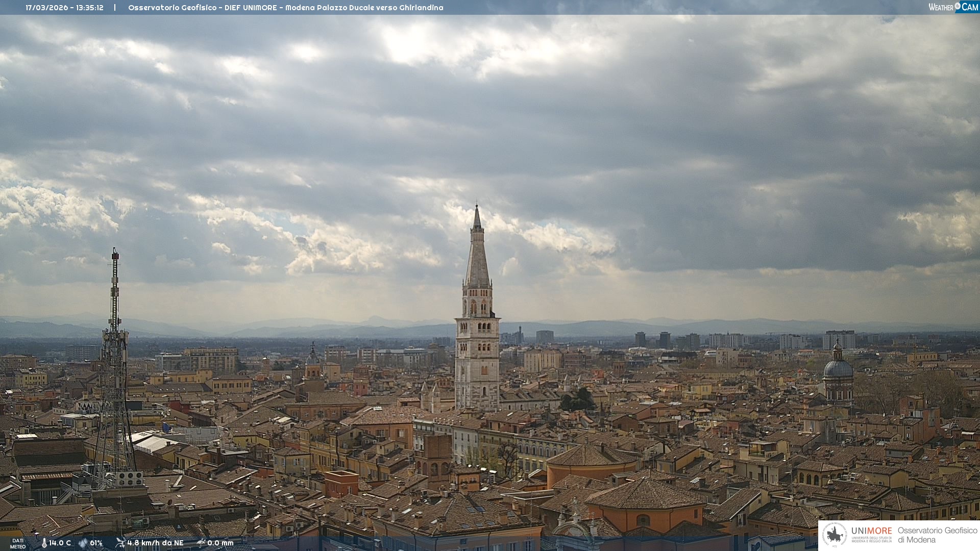Click the Osservatorio Geofisico di Modena text
Image resolution: width=980 pixels, height=551 pixels.
pos(937,535)
